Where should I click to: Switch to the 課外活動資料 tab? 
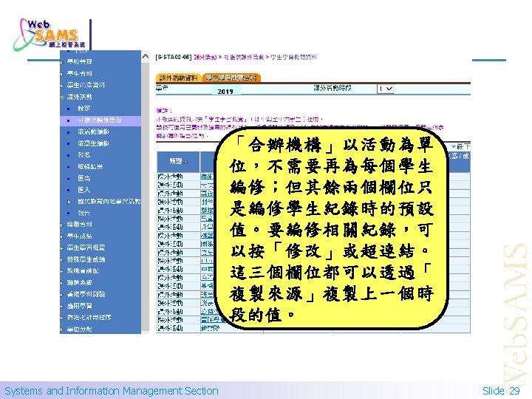[179, 78]
